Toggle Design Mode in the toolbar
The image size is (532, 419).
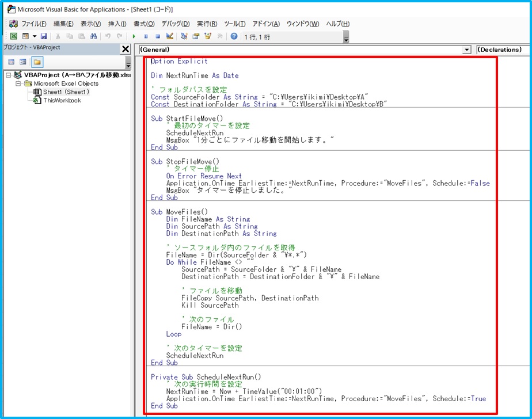(x=170, y=36)
